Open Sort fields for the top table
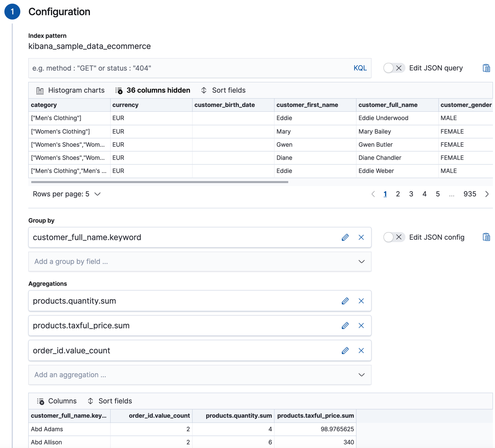Viewport: 495px width, 448px height. tap(223, 90)
